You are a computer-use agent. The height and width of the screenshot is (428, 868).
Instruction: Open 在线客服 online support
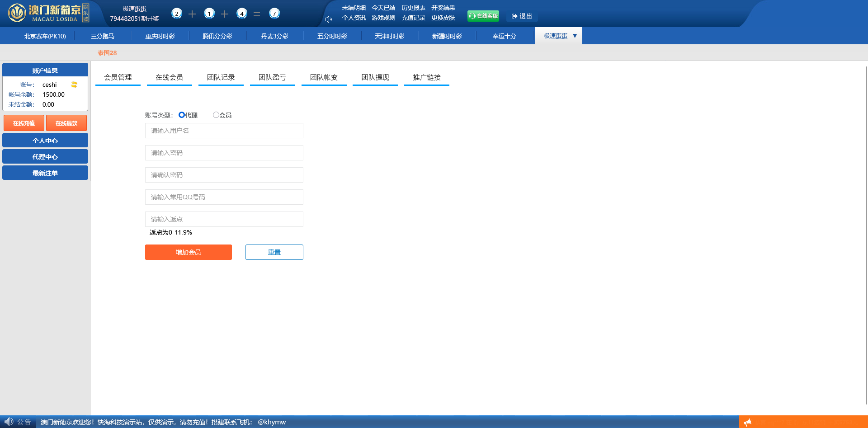(x=483, y=16)
